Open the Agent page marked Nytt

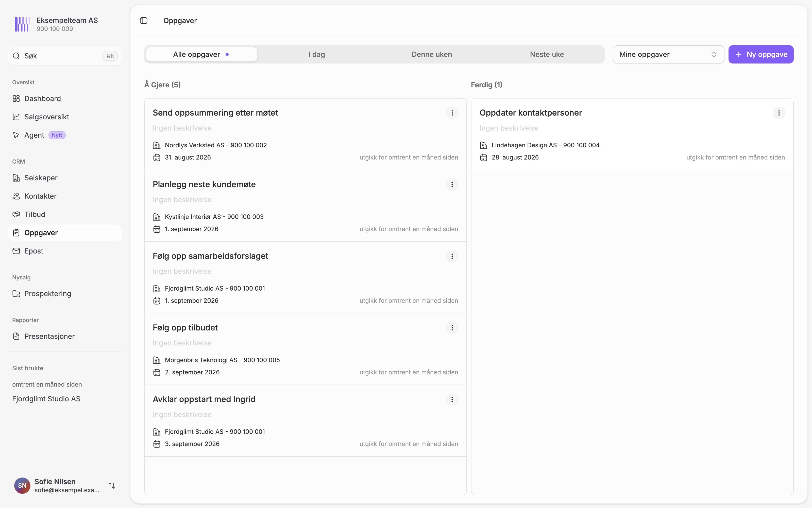65,135
